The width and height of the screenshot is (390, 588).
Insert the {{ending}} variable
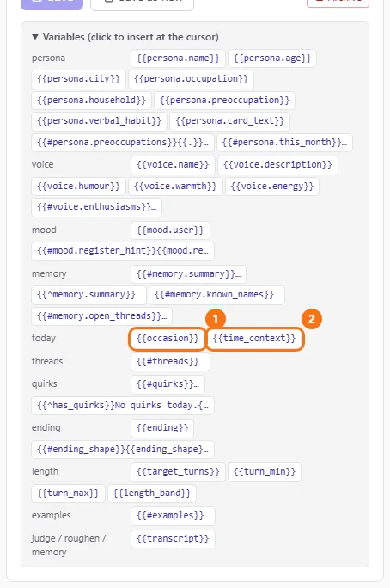[x=162, y=428]
